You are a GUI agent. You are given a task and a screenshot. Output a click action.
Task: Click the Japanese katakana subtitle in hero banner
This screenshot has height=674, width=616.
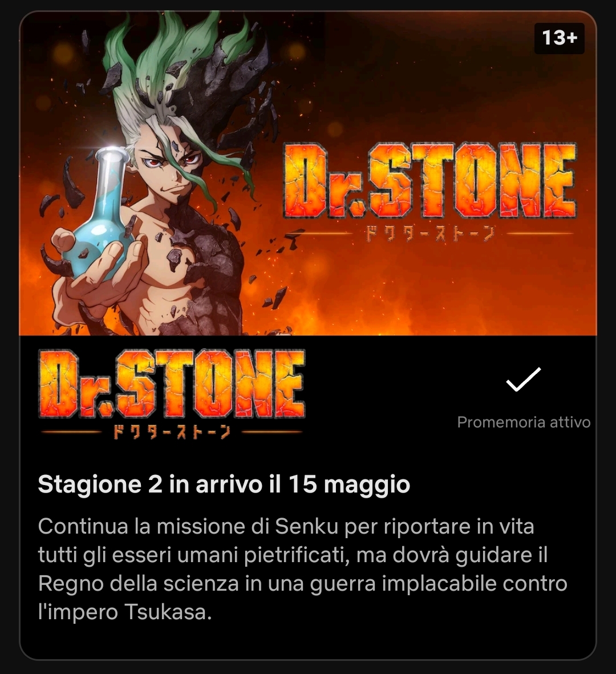tap(429, 234)
